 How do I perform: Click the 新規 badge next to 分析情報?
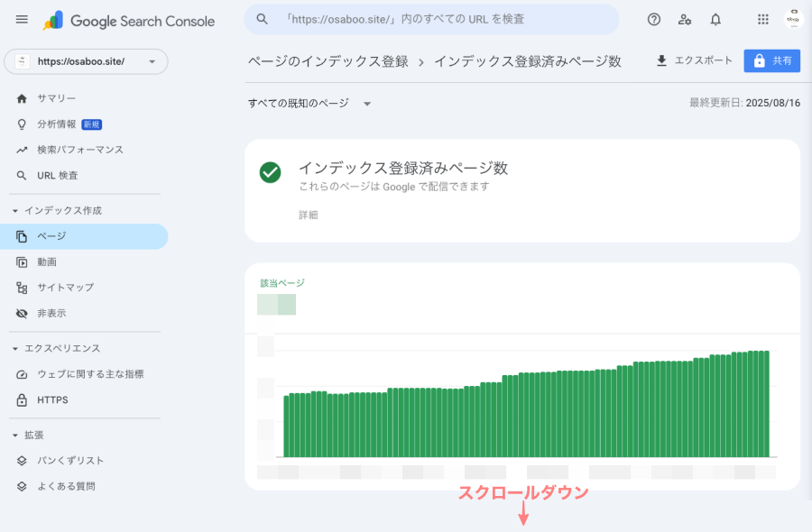point(92,124)
